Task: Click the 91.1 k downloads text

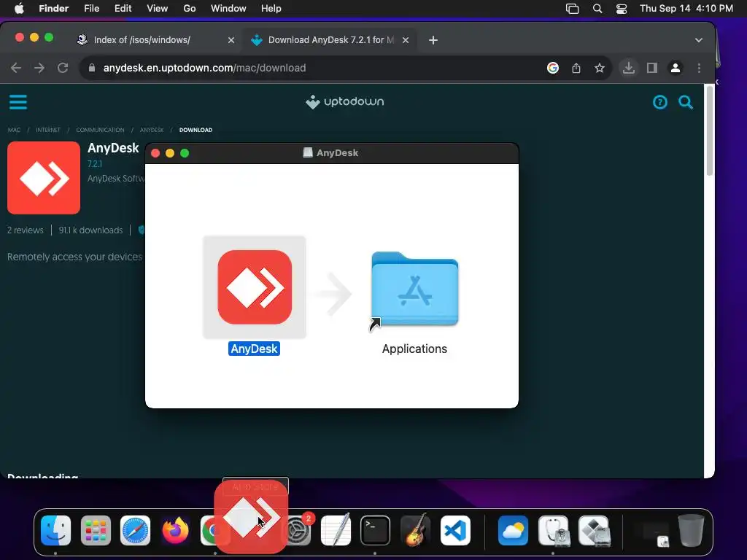Action: pyautogui.click(x=90, y=230)
